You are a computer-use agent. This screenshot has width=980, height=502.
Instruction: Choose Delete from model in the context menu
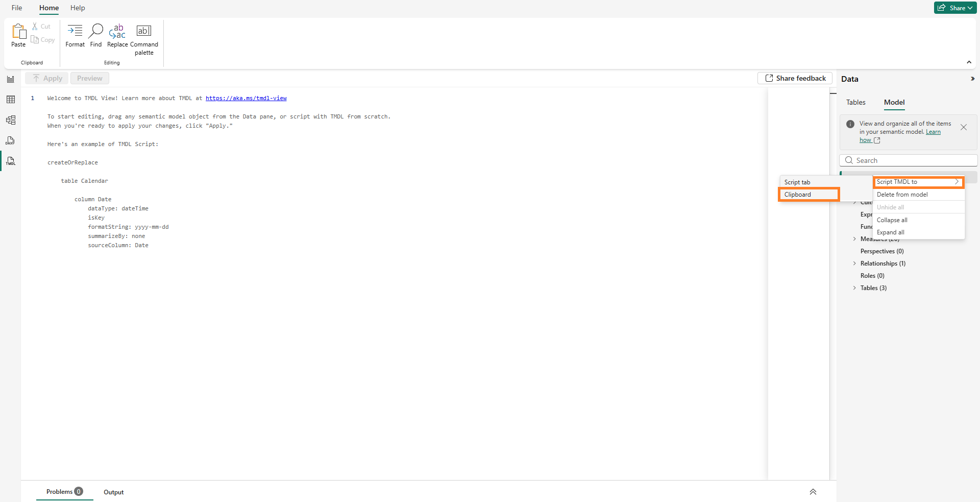[x=919, y=195]
